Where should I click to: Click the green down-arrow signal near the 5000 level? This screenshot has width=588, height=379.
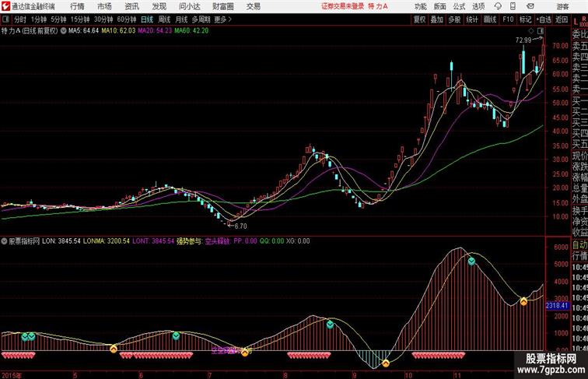click(x=471, y=261)
